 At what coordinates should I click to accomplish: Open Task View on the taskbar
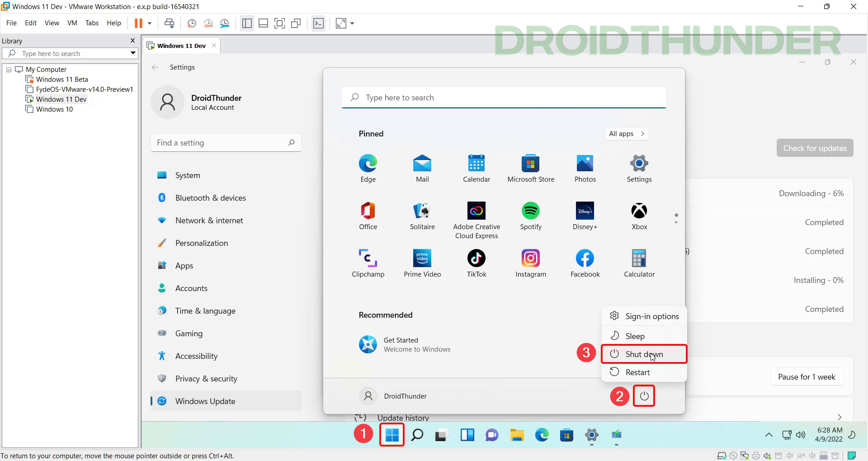click(441, 435)
